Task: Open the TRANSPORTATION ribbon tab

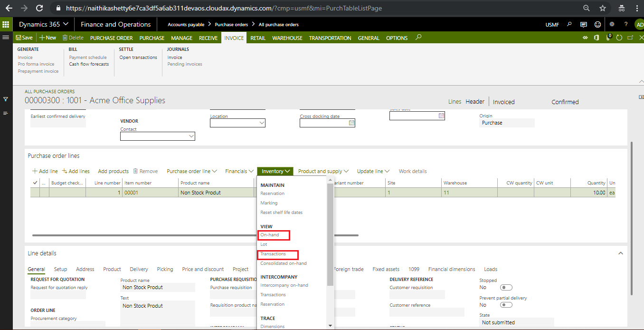Action: 330,38
